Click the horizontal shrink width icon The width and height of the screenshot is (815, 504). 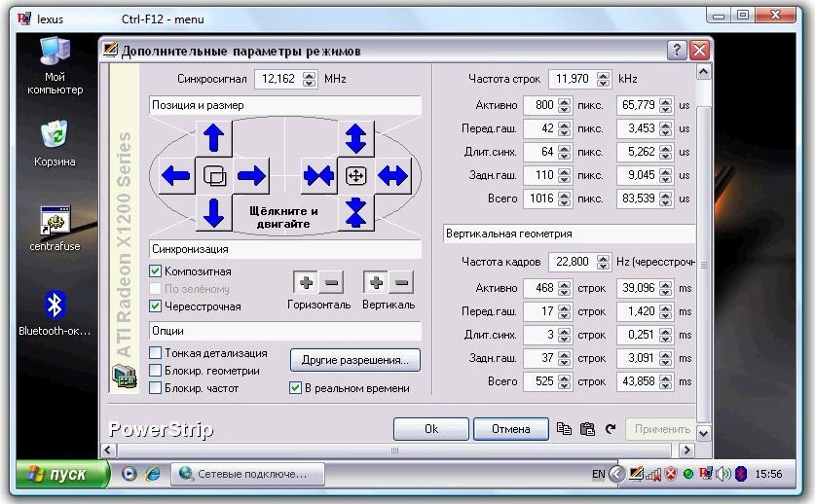click(317, 175)
